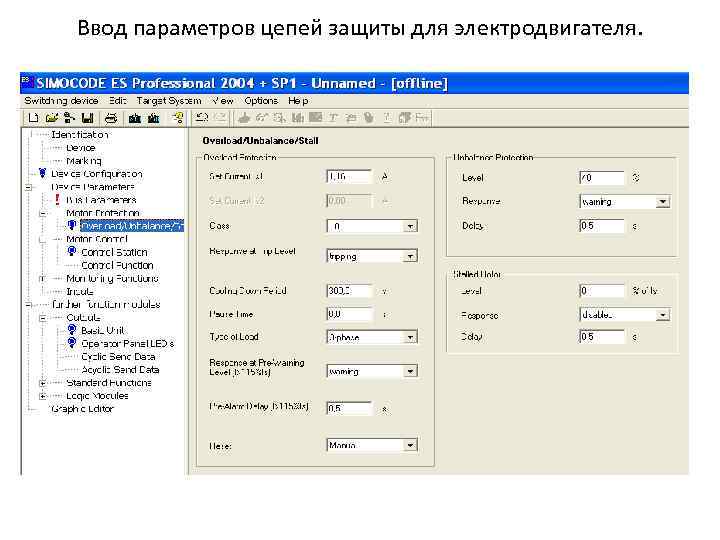Click blue pin icon beside Control Station
Image resolution: width=720 pixels, height=540 pixels.
click(72, 252)
